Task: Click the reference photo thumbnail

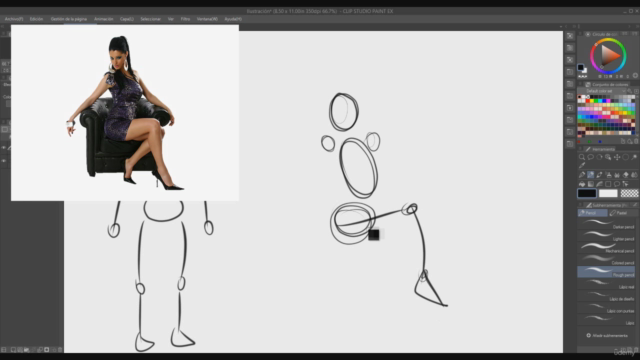Action: [x=125, y=113]
